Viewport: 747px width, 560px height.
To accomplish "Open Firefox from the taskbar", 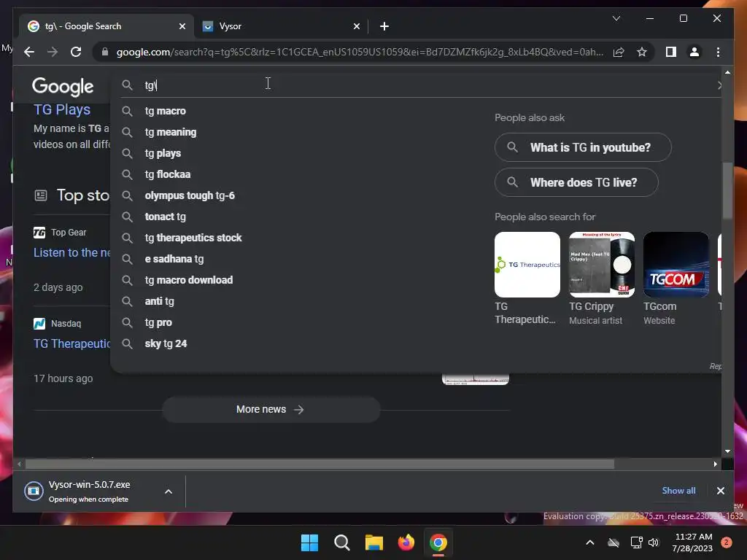I will click(x=406, y=542).
